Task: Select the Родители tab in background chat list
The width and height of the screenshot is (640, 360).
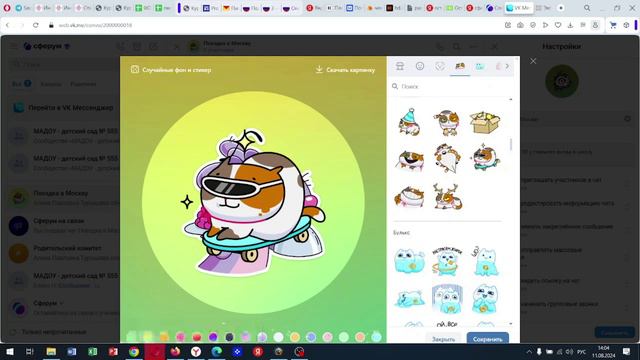Action: (83, 84)
